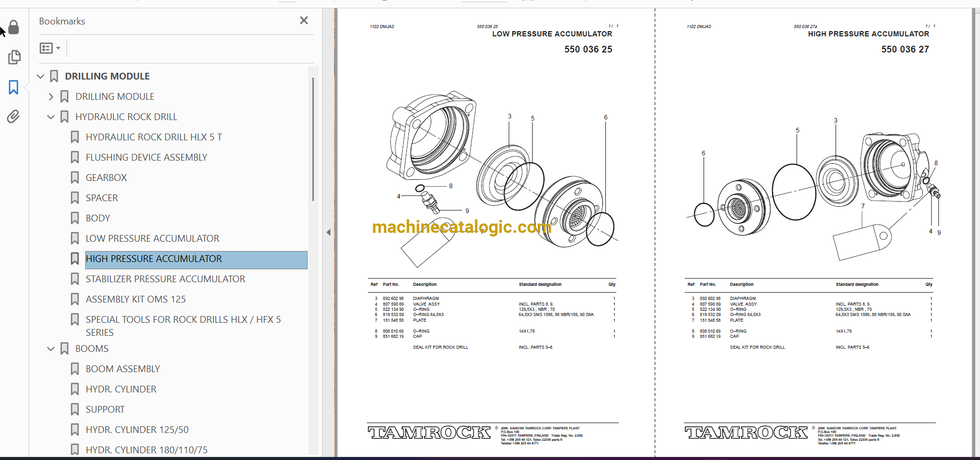Click bookmark icon beside BOOM ASSEMBLY
The image size is (980, 460).
click(x=75, y=369)
